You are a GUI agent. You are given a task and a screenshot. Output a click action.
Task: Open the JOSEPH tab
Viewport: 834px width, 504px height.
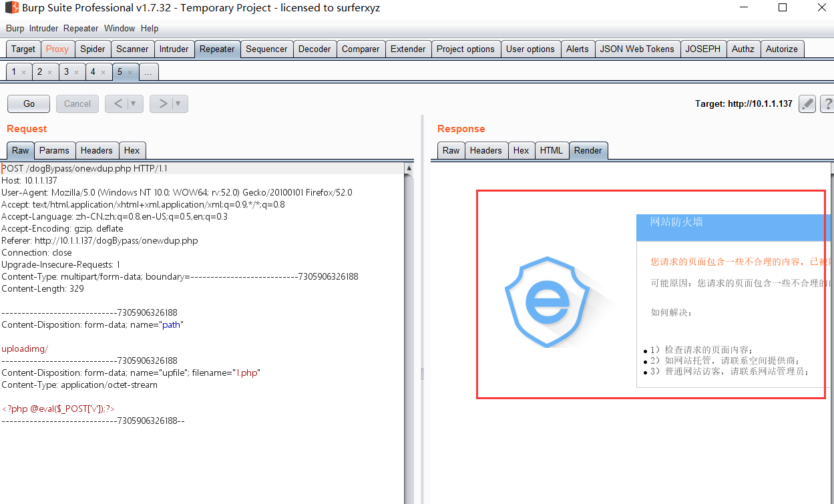[703, 49]
